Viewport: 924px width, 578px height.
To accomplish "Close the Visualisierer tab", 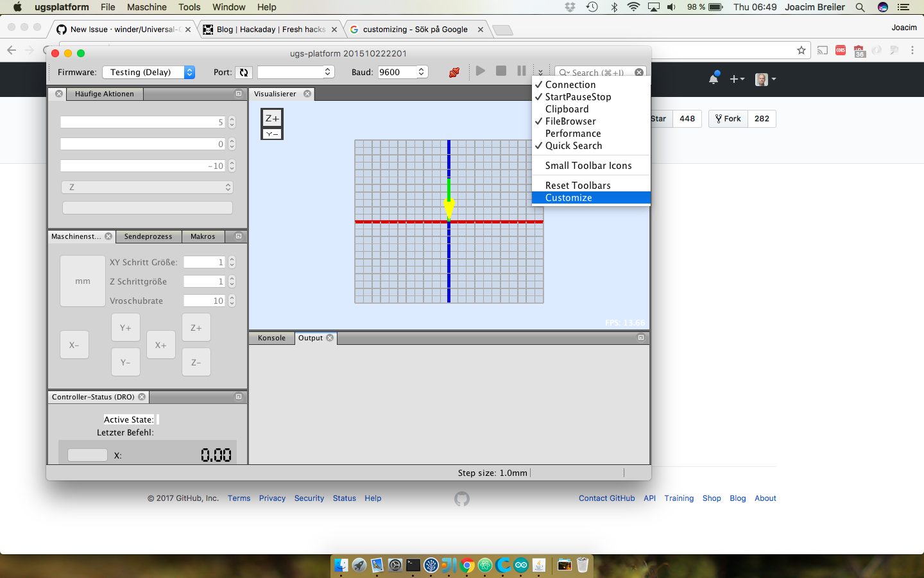I will [x=307, y=94].
